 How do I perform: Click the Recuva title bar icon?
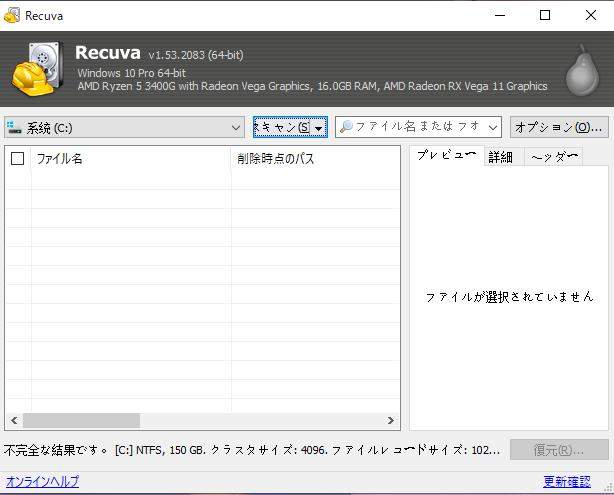click(12, 15)
